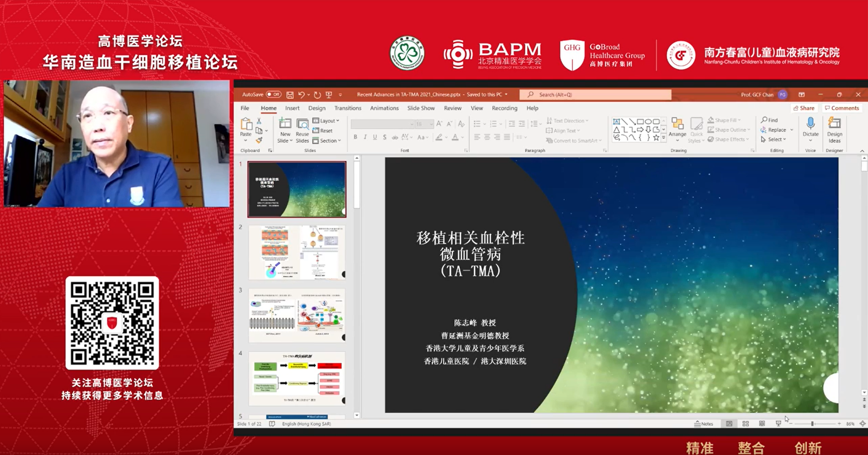Click the Align Left icon

pyautogui.click(x=477, y=137)
